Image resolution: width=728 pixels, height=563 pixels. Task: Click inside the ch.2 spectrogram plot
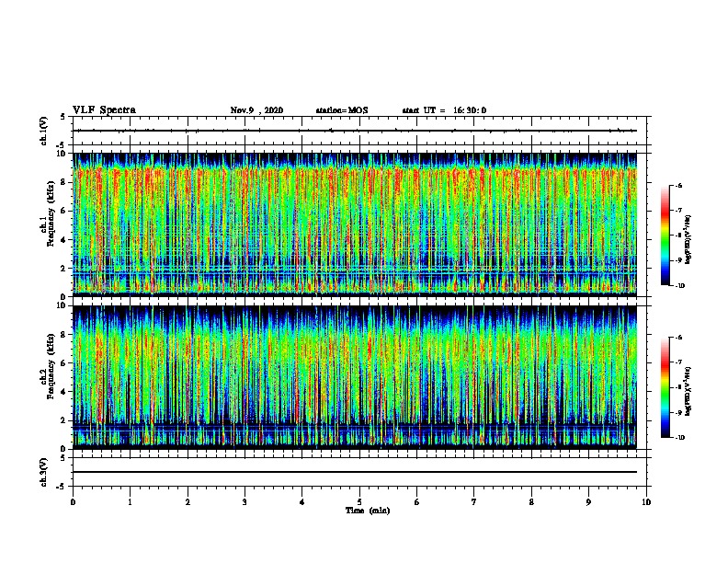point(355,377)
